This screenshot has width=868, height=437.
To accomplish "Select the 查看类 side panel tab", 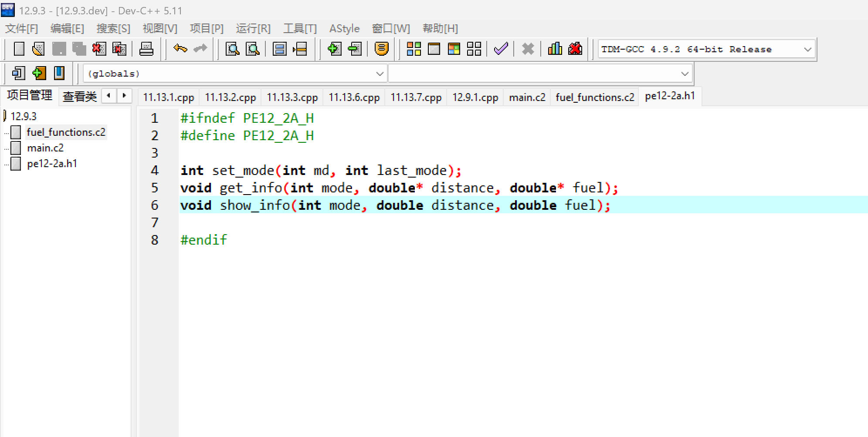I will [80, 96].
